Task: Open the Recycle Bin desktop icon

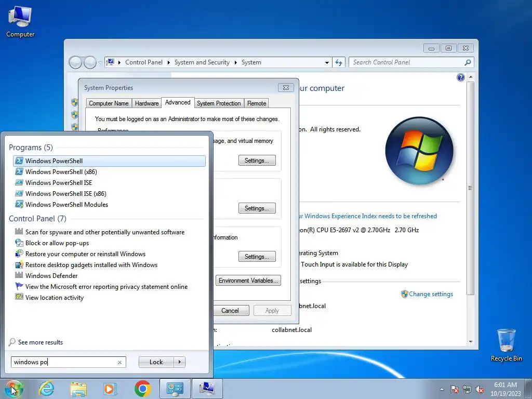Action: (x=506, y=345)
